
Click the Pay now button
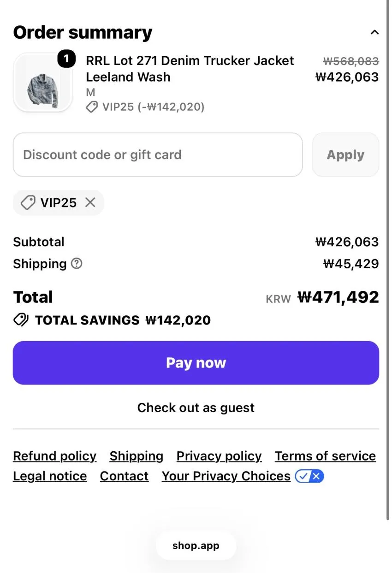196,363
